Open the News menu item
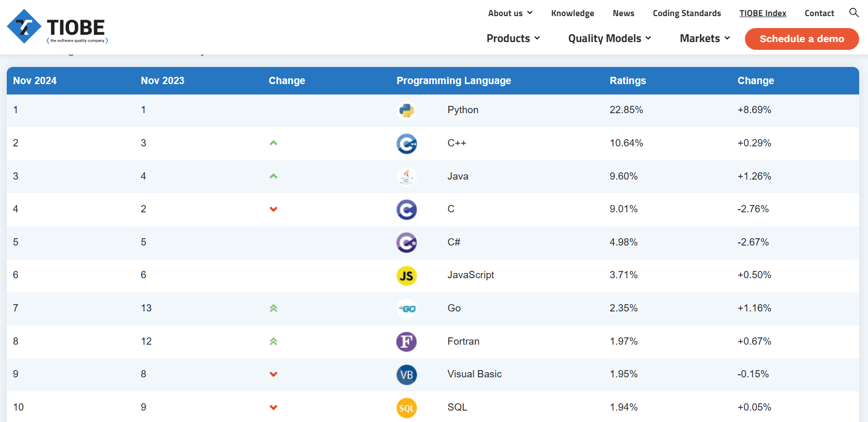This screenshot has width=868, height=422. (623, 13)
